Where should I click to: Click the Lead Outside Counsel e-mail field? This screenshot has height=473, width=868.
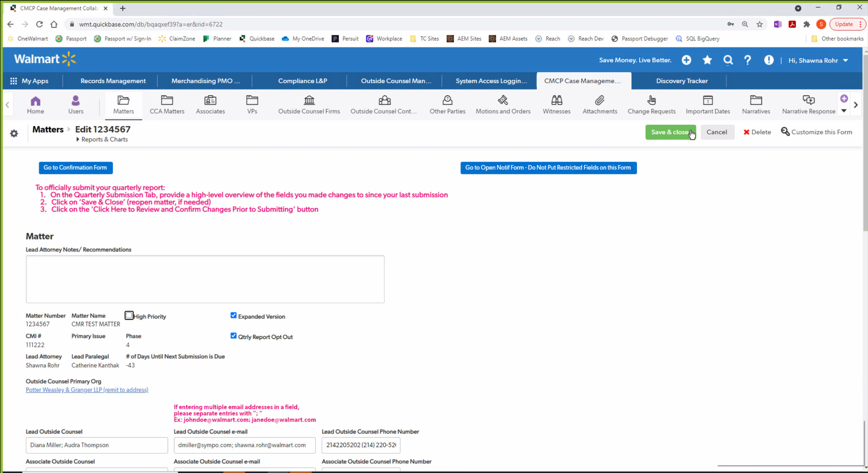(x=244, y=445)
